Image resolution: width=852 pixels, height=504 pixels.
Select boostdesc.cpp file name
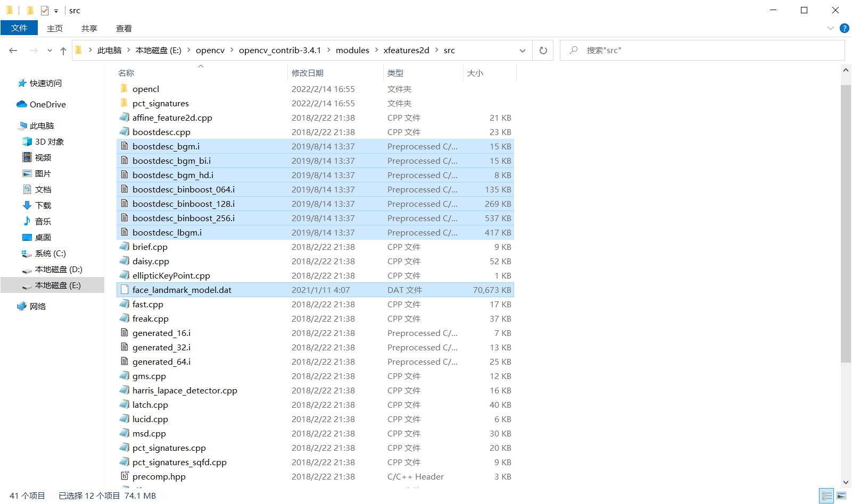coord(161,132)
